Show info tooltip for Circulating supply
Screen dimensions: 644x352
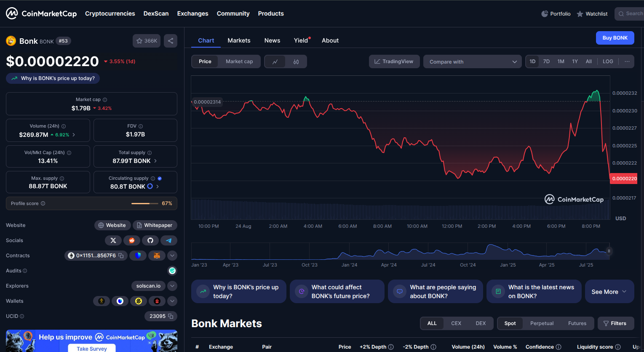point(153,179)
